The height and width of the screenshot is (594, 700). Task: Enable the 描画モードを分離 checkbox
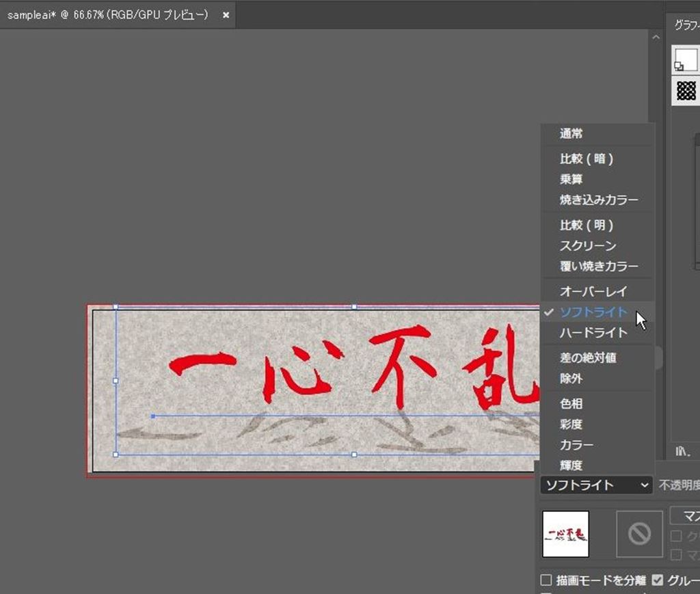[546, 580]
